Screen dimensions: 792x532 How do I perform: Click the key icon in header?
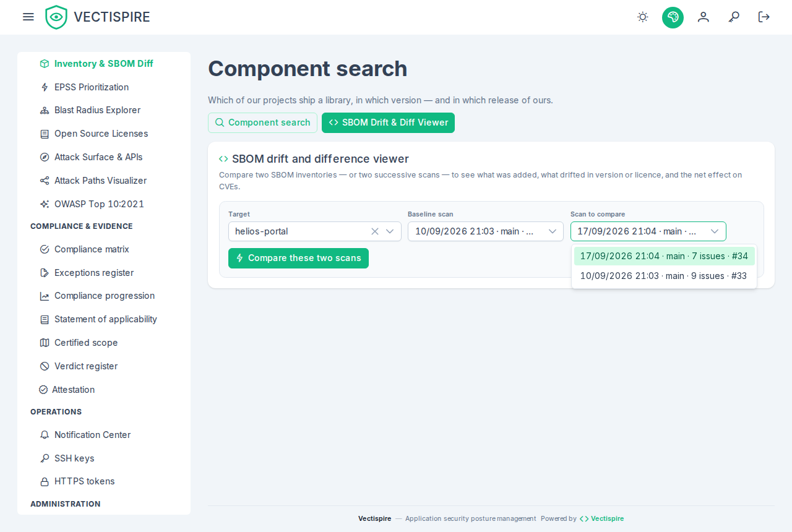tap(734, 17)
